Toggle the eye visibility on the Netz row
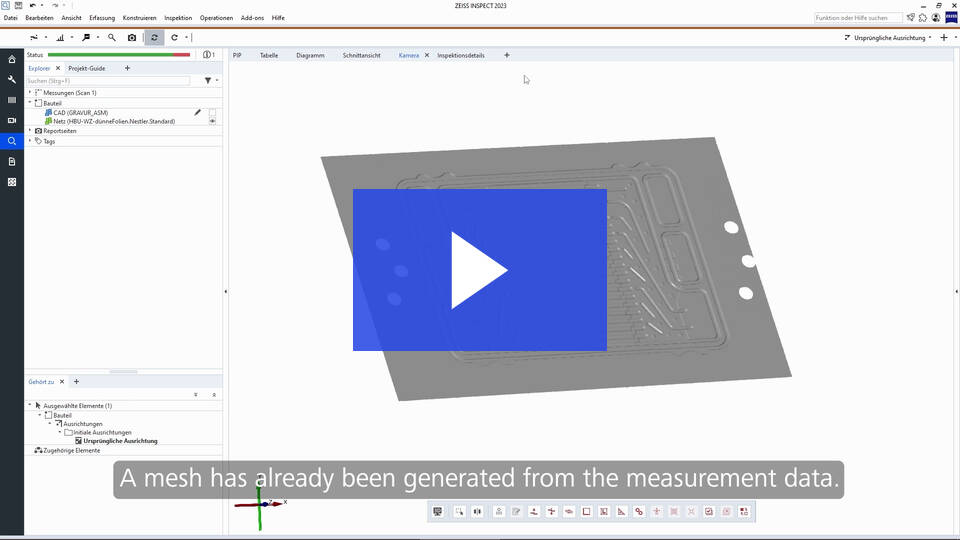Image resolution: width=960 pixels, height=540 pixels. [x=212, y=121]
